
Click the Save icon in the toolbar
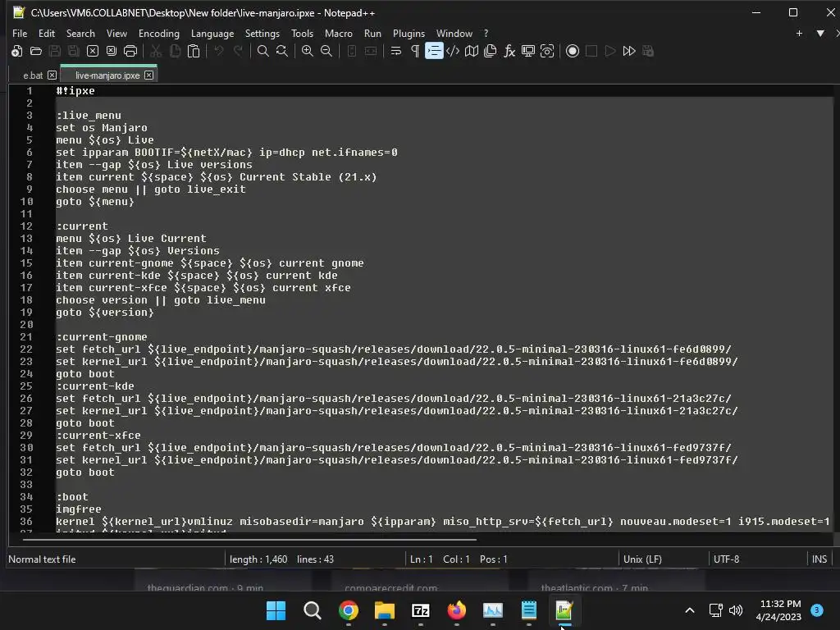click(x=55, y=51)
